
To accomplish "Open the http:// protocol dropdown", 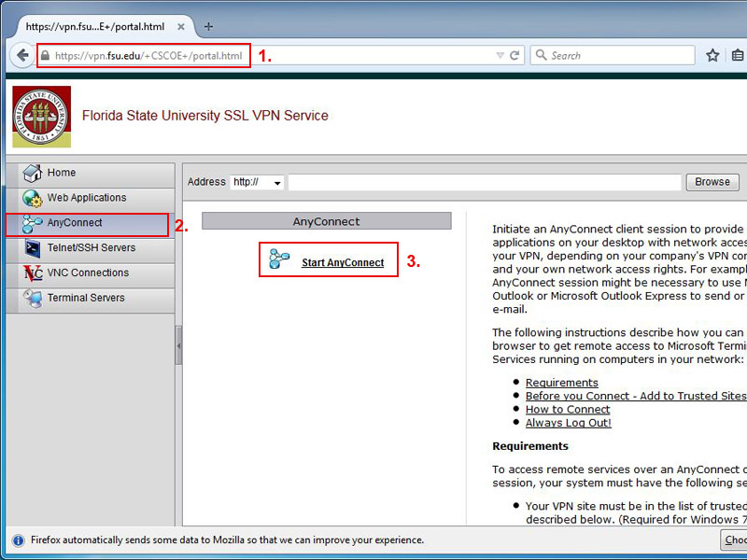I will click(x=257, y=183).
